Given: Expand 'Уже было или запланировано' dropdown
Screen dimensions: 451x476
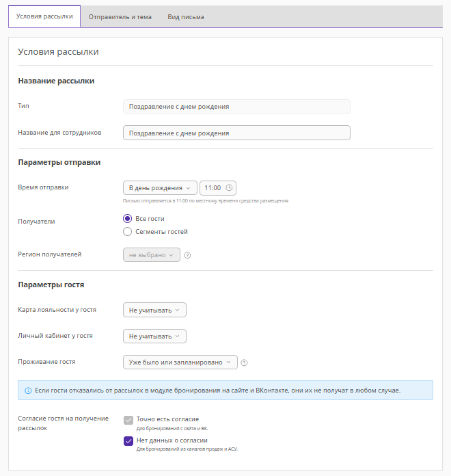Looking at the screenshot, I should 180,362.
